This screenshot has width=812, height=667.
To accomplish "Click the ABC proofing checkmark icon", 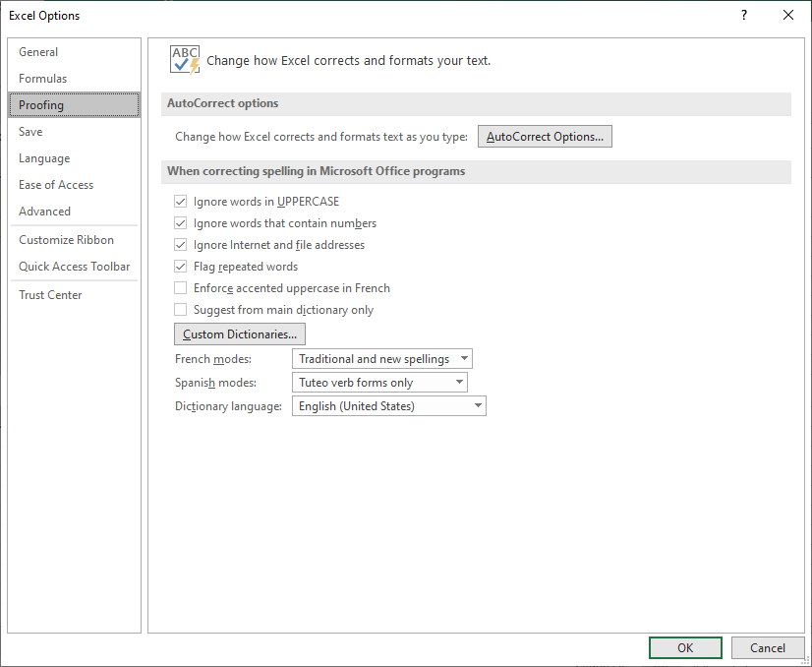I will 184,59.
